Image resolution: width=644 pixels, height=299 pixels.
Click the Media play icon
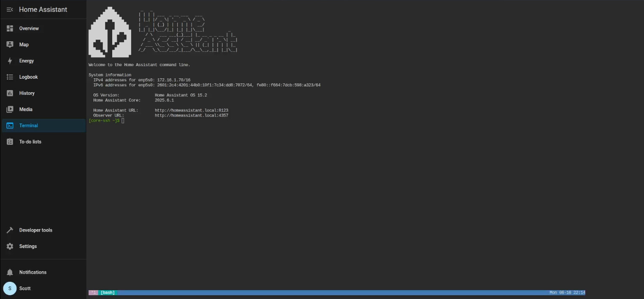10,109
